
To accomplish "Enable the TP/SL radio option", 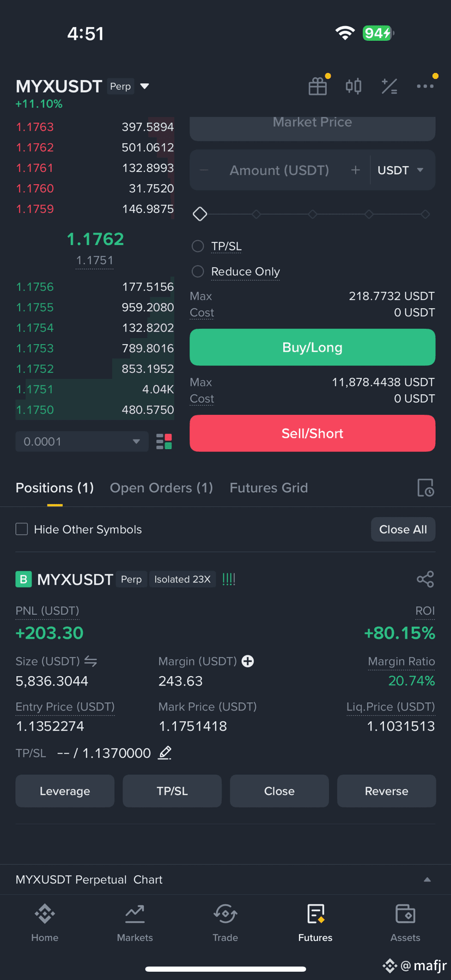I will tap(198, 246).
